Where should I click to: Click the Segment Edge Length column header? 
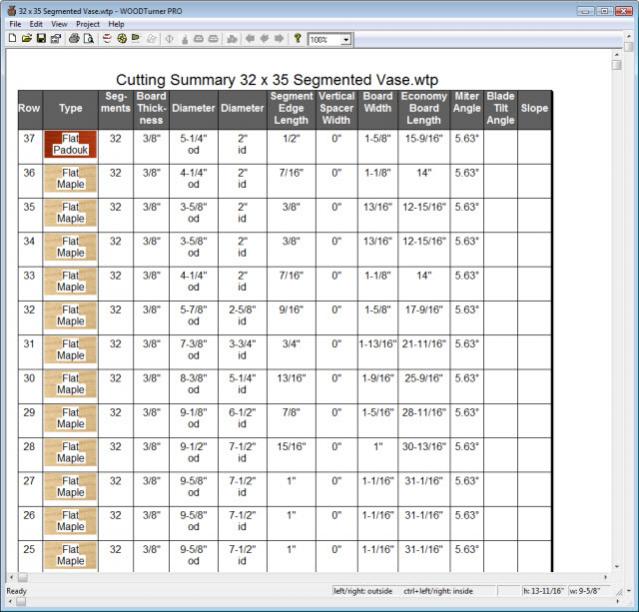[x=291, y=108]
